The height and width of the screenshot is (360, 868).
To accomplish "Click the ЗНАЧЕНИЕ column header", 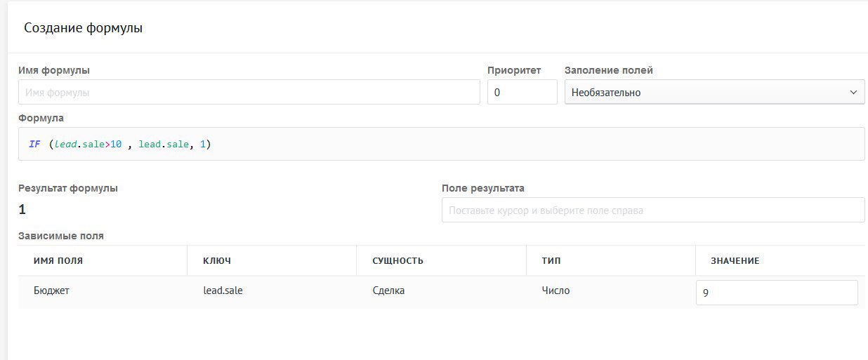I will pyautogui.click(x=735, y=260).
